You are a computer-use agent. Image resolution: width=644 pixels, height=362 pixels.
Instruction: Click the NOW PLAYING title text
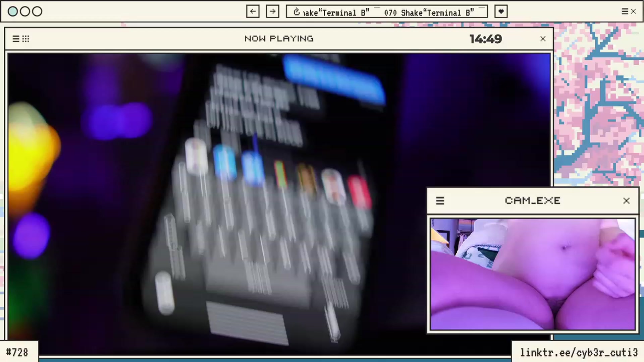tap(279, 39)
